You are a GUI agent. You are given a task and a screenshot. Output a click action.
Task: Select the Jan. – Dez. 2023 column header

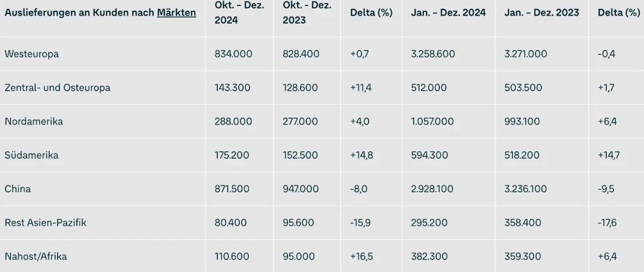[x=542, y=12]
